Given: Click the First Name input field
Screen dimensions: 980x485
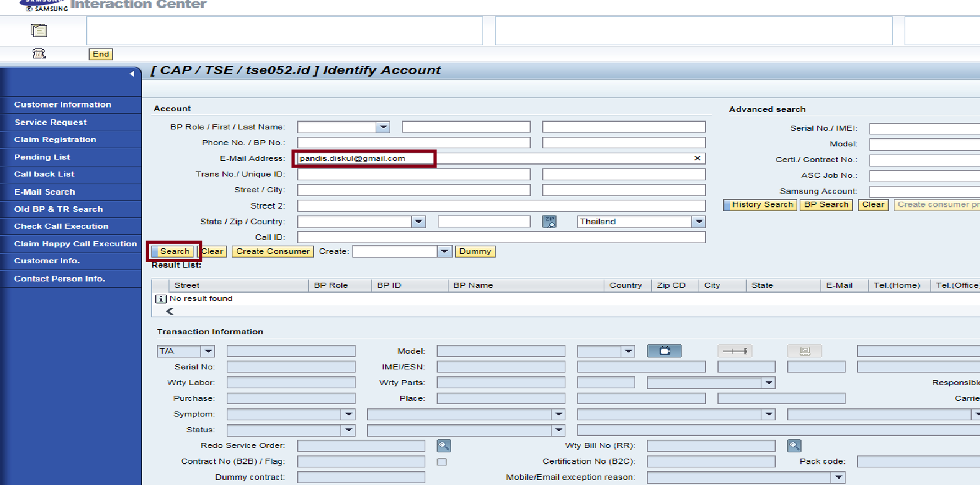Looking at the screenshot, I should tap(466, 127).
